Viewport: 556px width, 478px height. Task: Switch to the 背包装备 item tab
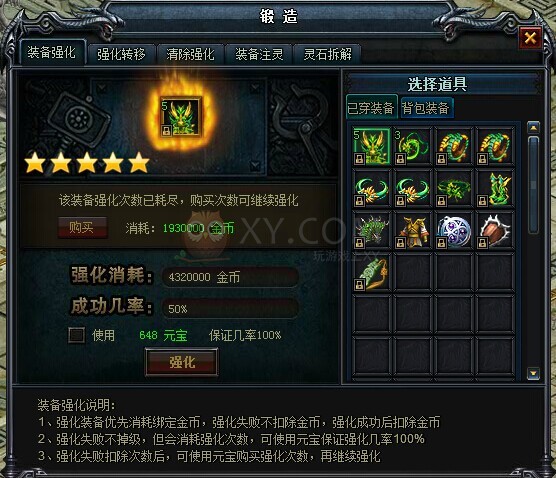click(426, 107)
